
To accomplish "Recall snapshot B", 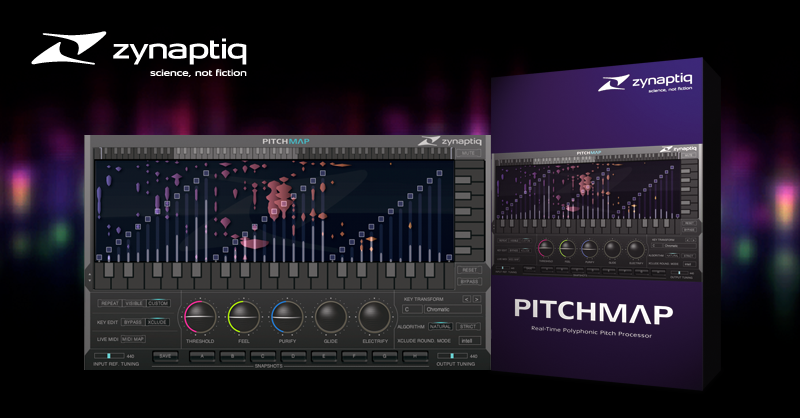I will [x=233, y=356].
